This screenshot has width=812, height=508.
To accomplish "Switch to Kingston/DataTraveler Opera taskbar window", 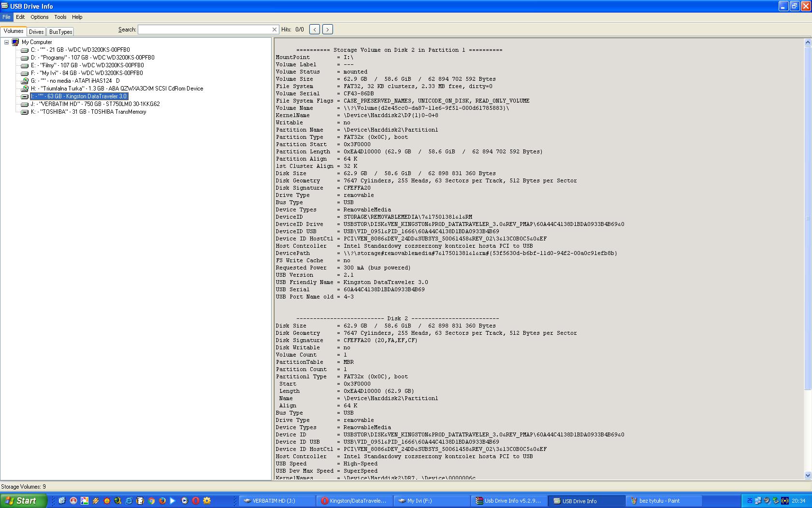I will (x=354, y=501).
